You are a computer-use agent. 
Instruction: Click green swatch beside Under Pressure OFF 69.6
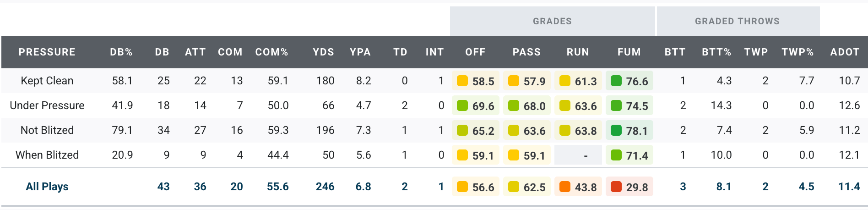[x=462, y=106]
